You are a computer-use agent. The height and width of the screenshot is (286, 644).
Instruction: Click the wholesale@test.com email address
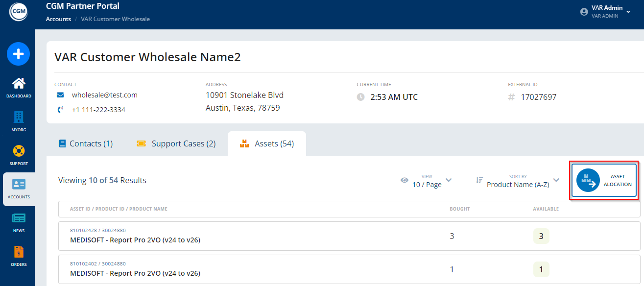click(104, 95)
